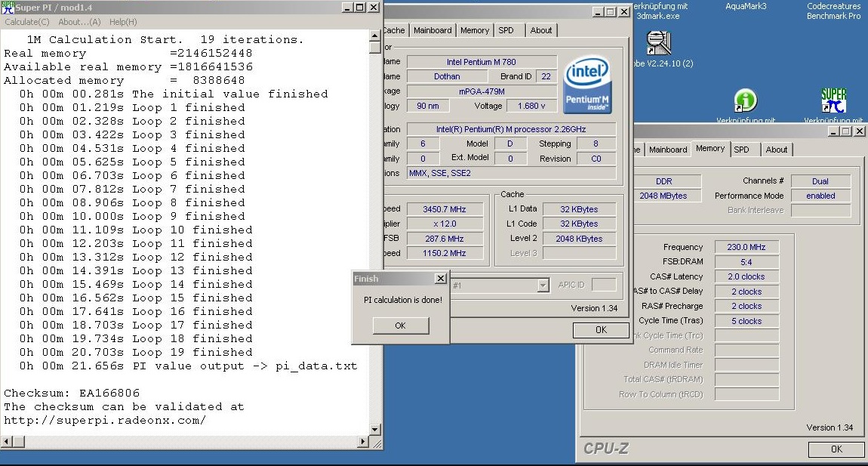Image resolution: width=868 pixels, height=466 pixels.
Task: Open the PC Probe V2.24.10 desktop shortcut
Action: coord(658,43)
